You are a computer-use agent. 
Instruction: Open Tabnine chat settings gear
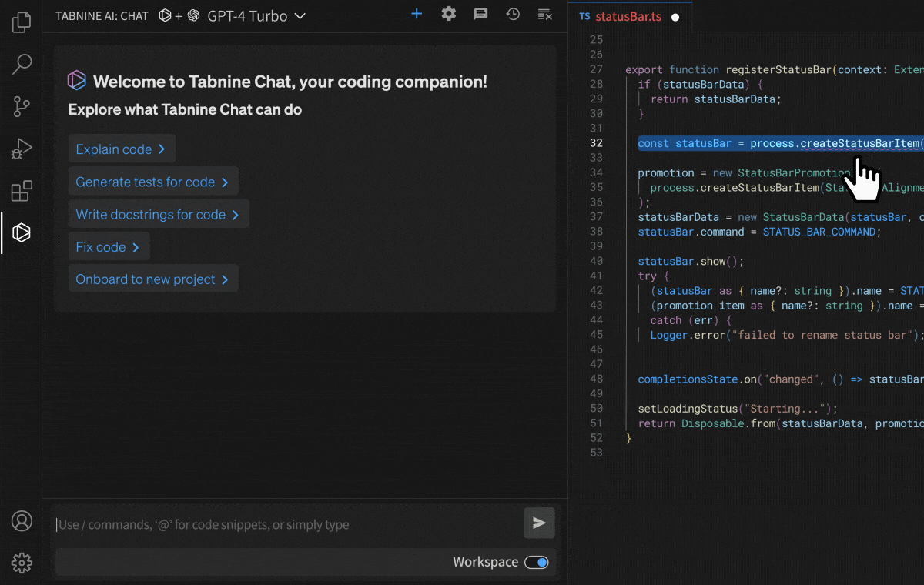[x=449, y=14]
